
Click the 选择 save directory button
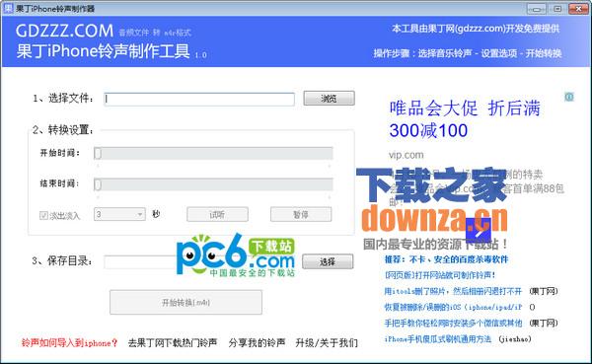pos(328,261)
